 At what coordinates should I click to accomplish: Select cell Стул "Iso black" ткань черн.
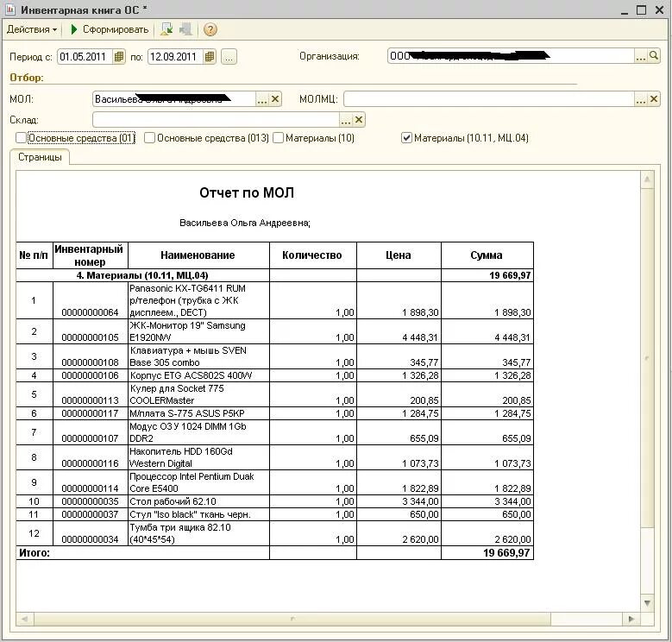[198, 514]
